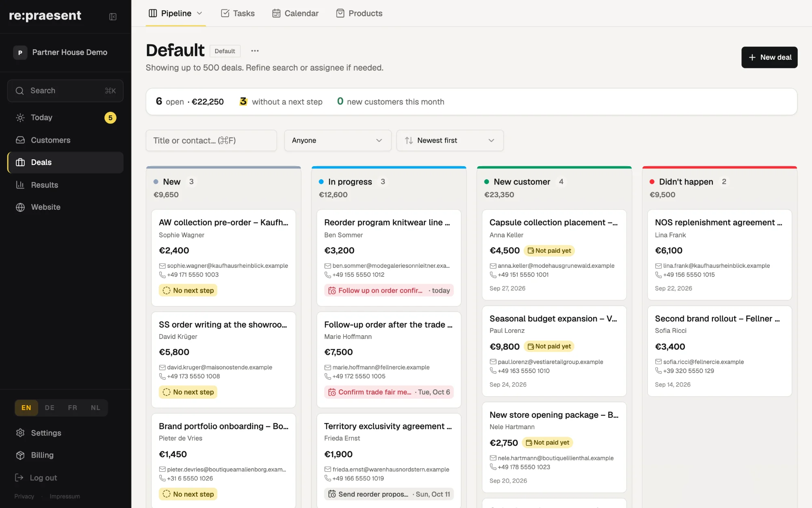Switch language to EN

[x=26, y=408]
